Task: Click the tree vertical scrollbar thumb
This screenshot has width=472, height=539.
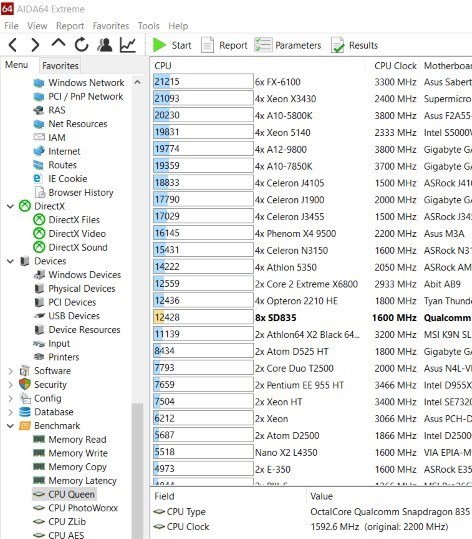Action: tap(137, 471)
